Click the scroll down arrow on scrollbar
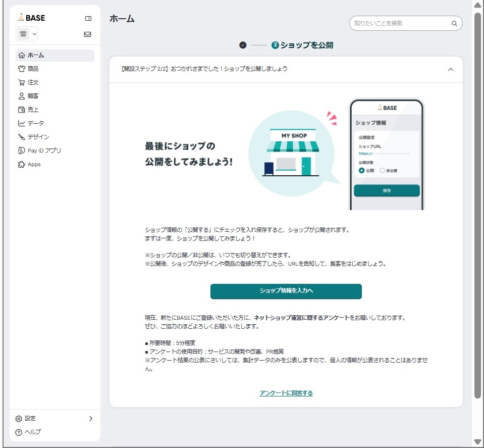 click(477, 442)
